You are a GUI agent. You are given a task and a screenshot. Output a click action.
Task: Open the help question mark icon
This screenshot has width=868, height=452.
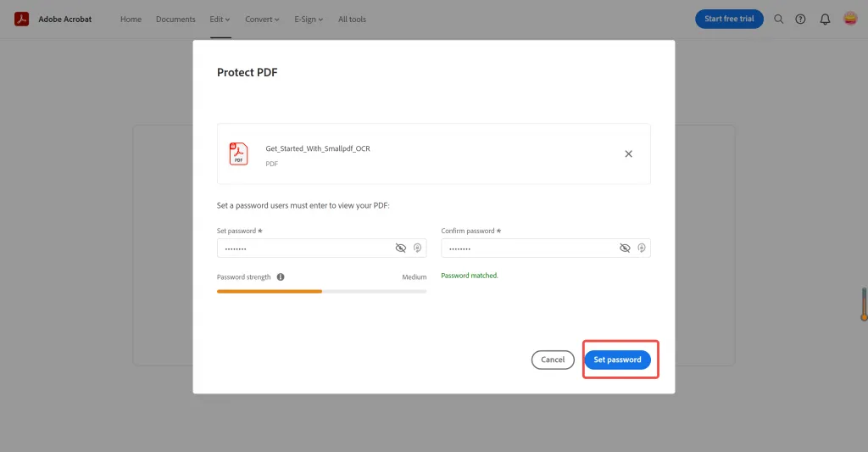pos(800,19)
